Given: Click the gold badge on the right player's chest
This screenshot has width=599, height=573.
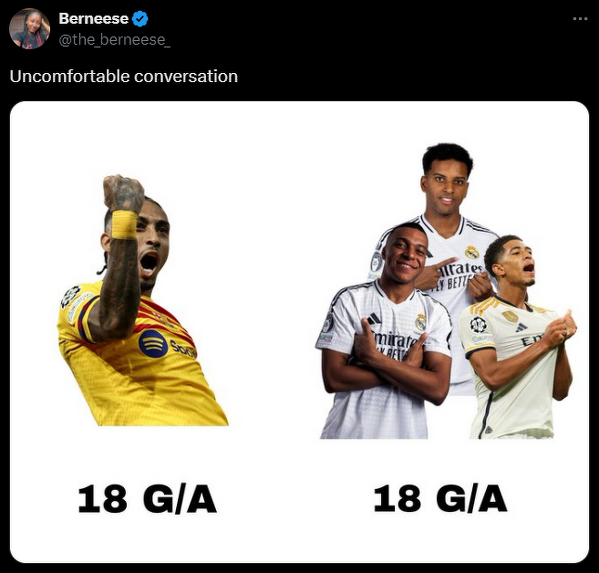Looking at the screenshot, I should [510, 316].
